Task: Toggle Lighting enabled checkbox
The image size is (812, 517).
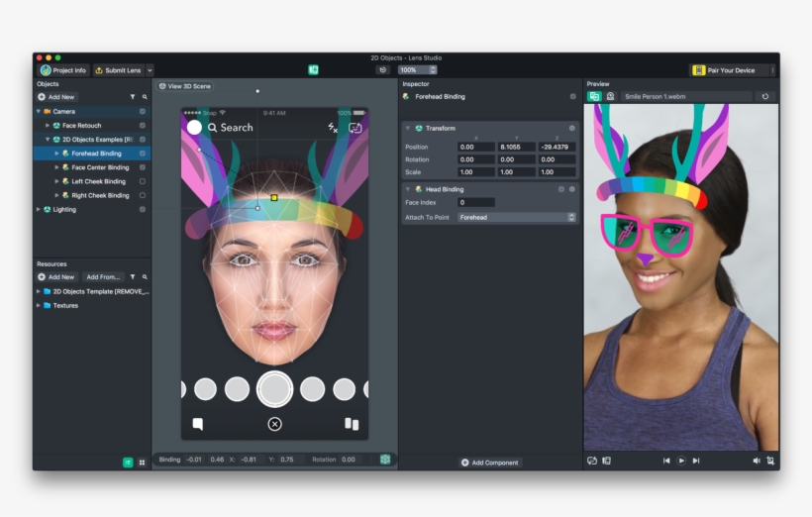Action: click(x=143, y=209)
